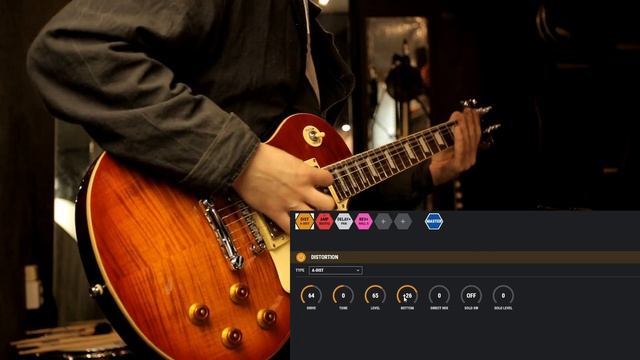Add effect in second empty hexagon slot

pyautogui.click(x=403, y=221)
